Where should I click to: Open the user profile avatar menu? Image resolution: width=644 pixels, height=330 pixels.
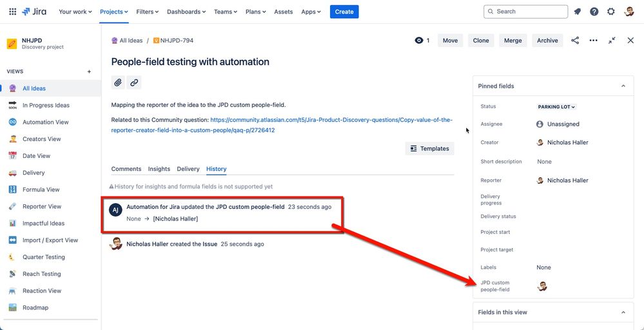click(x=629, y=12)
